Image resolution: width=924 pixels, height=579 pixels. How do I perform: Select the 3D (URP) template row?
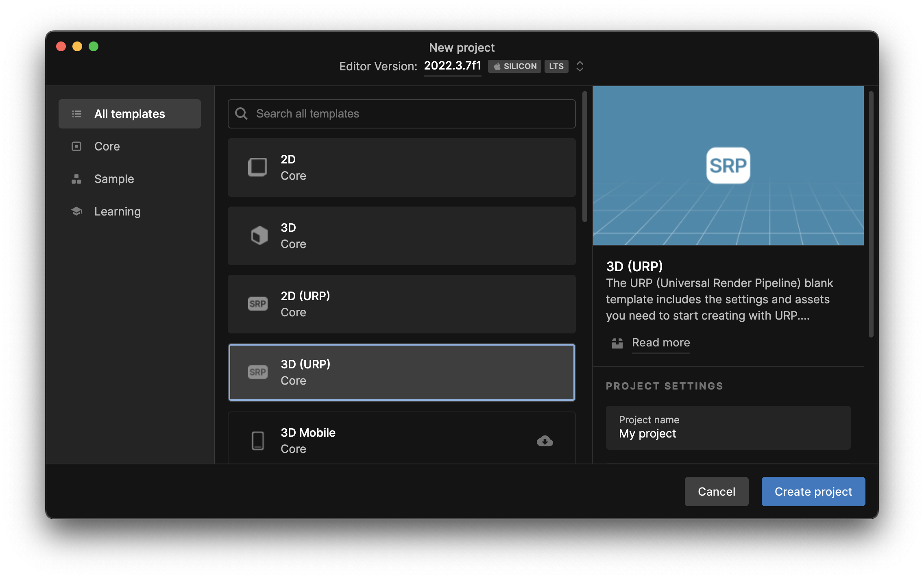(401, 372)
